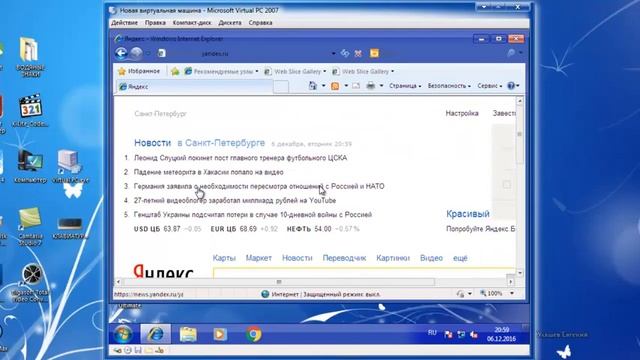
Task: Click the ещё services link
Action: (460, 258)
